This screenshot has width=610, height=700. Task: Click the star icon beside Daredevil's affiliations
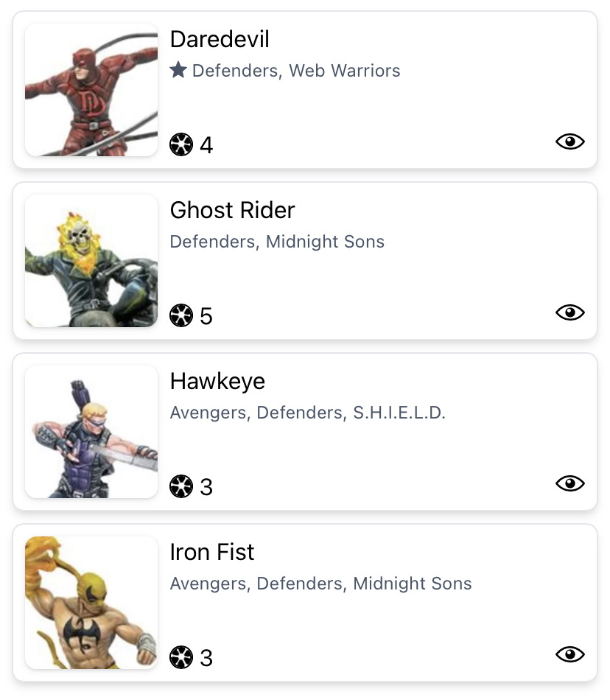point(178,71)
